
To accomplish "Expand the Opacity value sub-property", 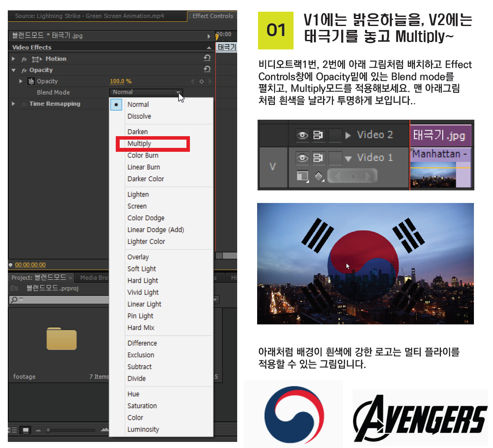I will tap(21, 81).
